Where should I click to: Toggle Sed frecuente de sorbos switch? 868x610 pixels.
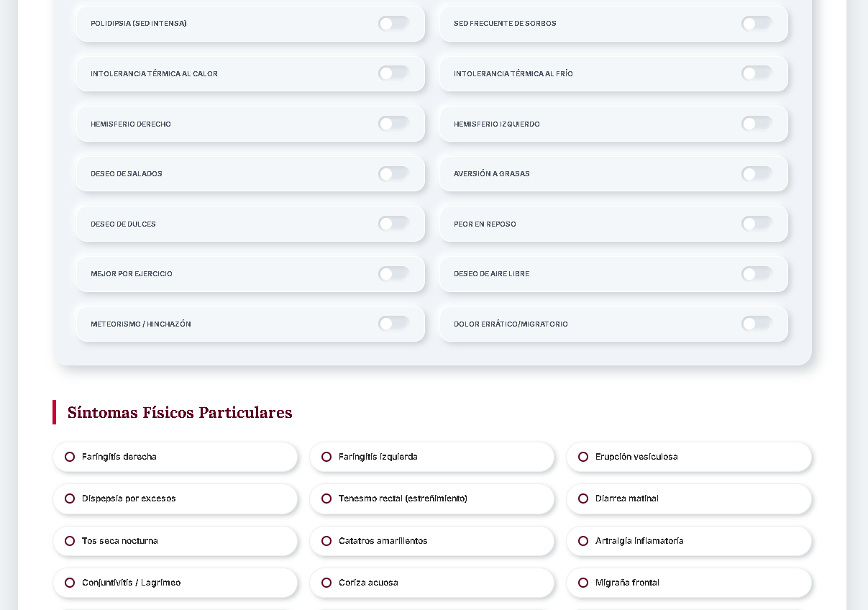[x=757, y=24]
